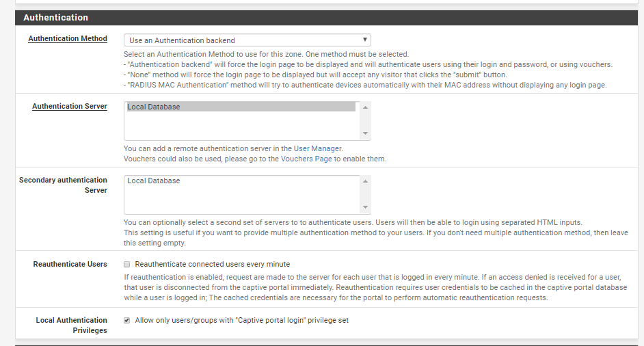Click the Local Authentication Privileges label

(72, 325)
